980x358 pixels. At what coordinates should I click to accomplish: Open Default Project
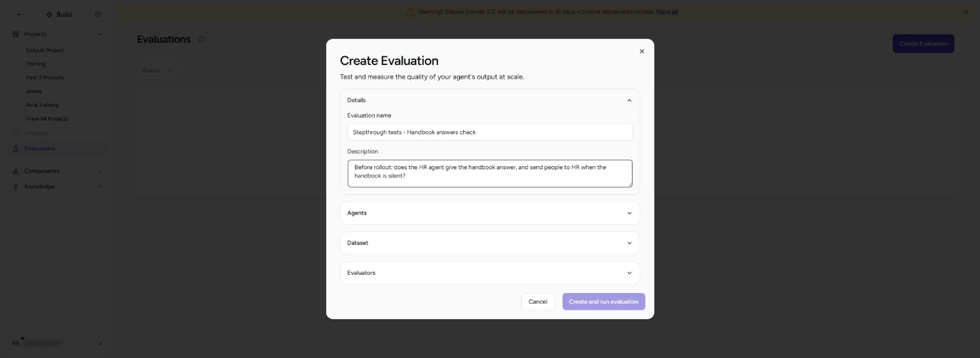click(x=45, y=50)
